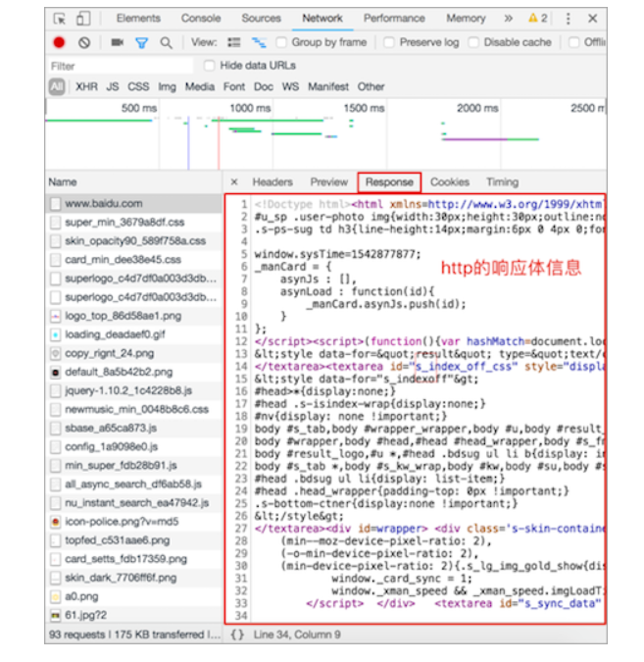Pretty print with curly braces icon
Screen dimensions: 644x662
[237, 635]
